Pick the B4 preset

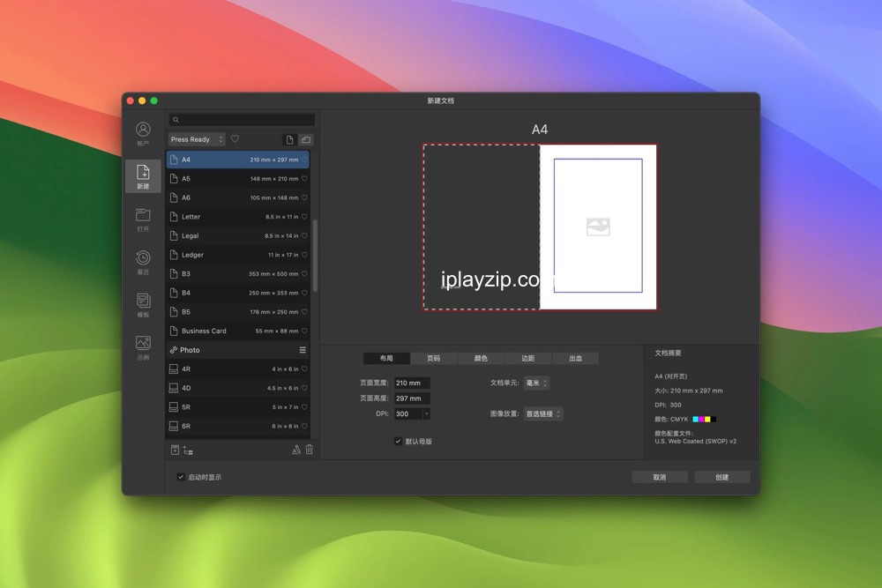[x=238, y=294]
